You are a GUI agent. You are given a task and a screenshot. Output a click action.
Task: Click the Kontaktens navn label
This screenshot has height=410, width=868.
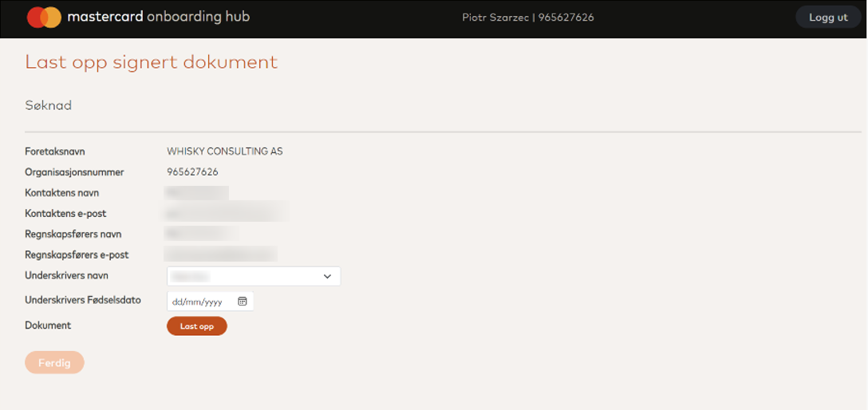[62, 192]
